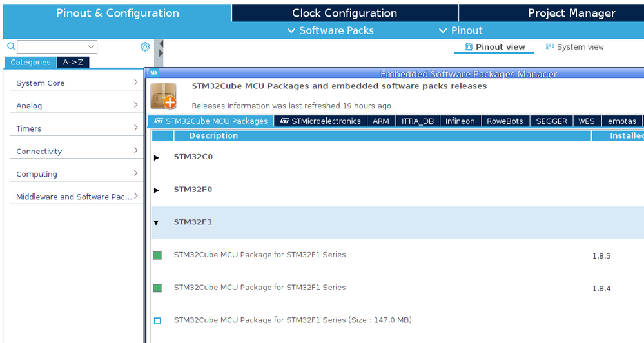The width and height of the screenshot is (644, 343).
Task: Open the ITTIA_DB packs tab
Action: click(418, 121)
